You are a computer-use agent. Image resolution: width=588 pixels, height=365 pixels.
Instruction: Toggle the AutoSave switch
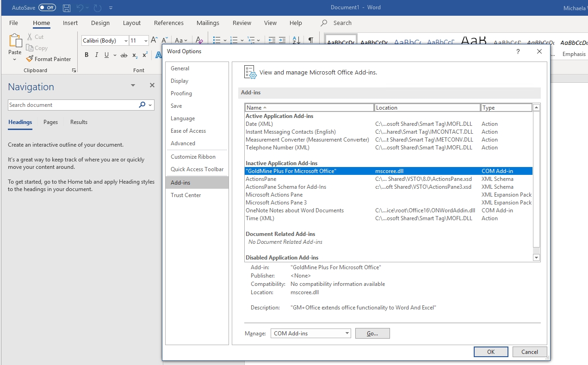coord(47,8)
